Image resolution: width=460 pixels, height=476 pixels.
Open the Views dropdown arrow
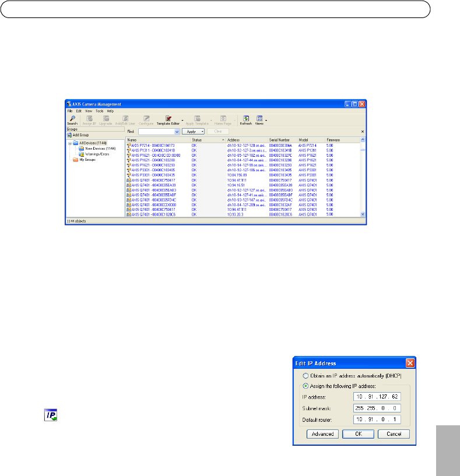pyautogui.click(x=266, y=121)
